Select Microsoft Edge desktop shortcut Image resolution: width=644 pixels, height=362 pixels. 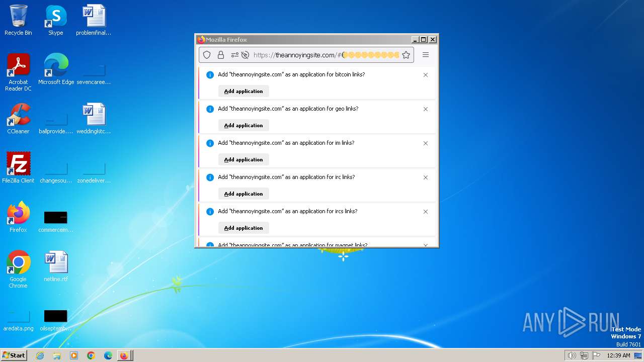click(x=56, y=69)
